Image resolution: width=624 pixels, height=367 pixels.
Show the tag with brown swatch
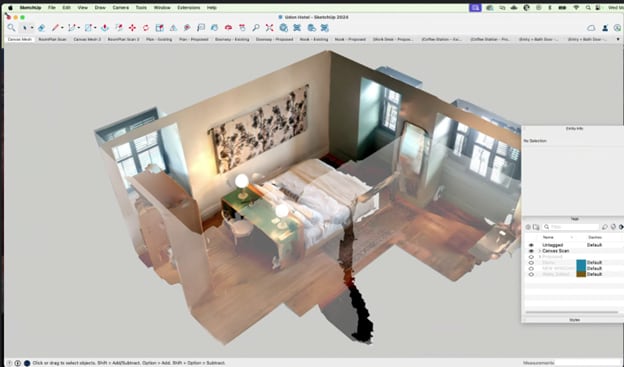tap(531, 274)
